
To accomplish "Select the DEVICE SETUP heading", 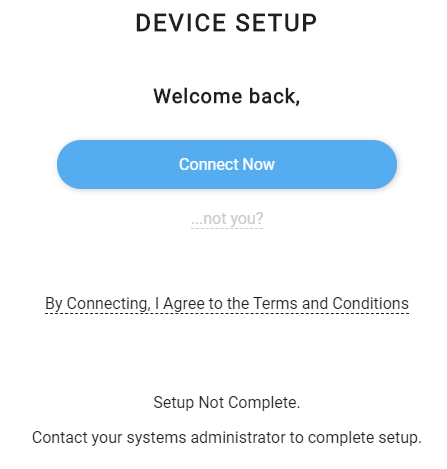I will (x=226, y=23).
